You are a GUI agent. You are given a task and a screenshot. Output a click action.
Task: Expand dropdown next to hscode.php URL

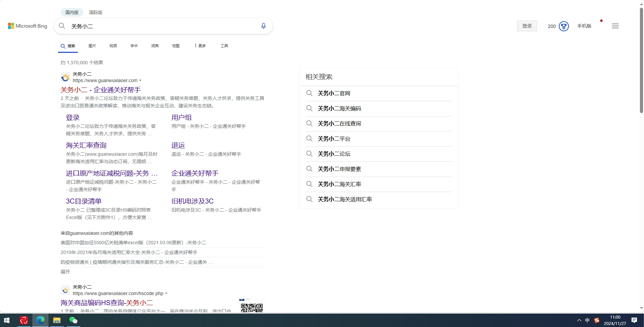(x=166, y=293)
